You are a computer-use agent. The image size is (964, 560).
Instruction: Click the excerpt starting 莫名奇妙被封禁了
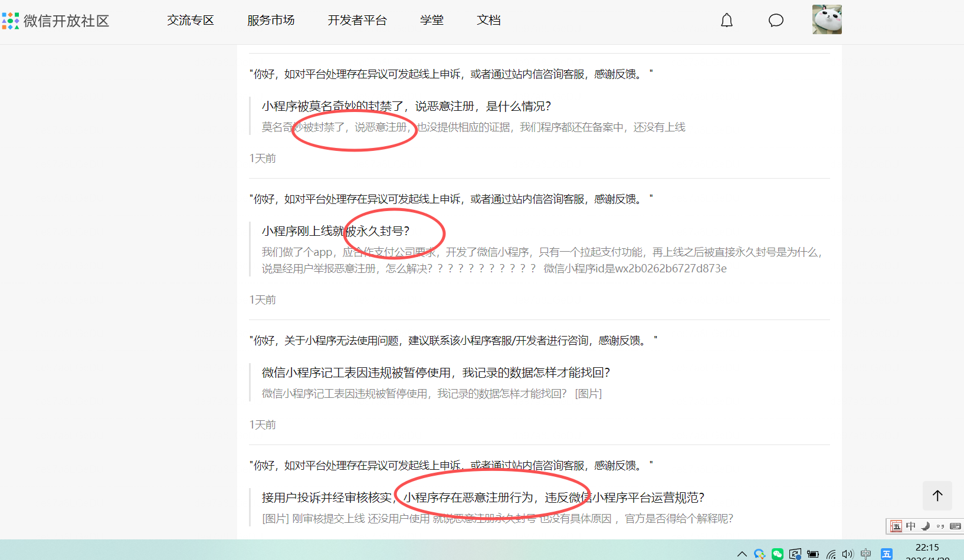[474, 127]
